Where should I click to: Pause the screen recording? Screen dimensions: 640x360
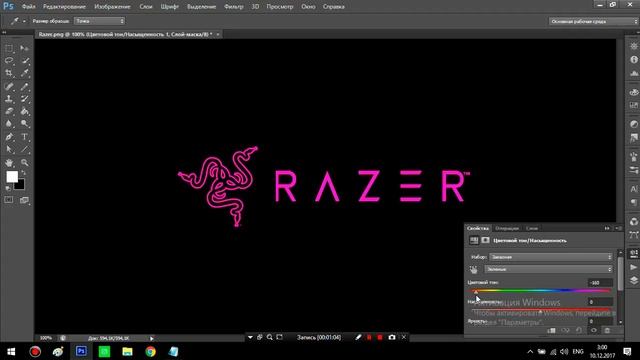(x=369, y=337)
